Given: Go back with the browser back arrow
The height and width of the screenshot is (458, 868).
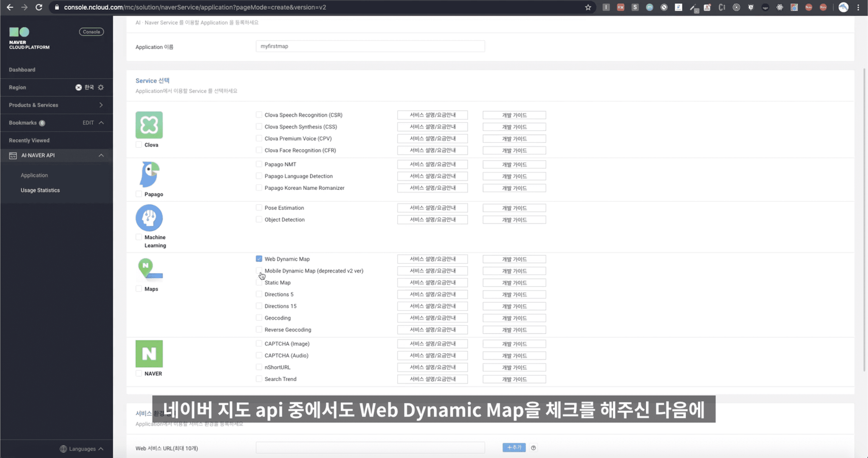Looking at the screenshot, I should coord(9,7).
